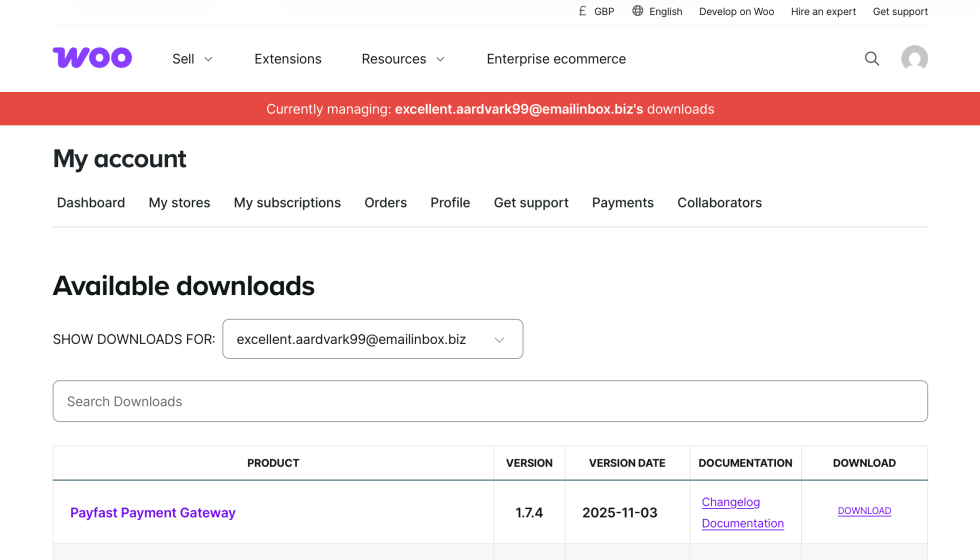Image resolution: width=980 pixels, height=560 pixels.
Task: Click the globe English language selector
Action: coord(657,12)
